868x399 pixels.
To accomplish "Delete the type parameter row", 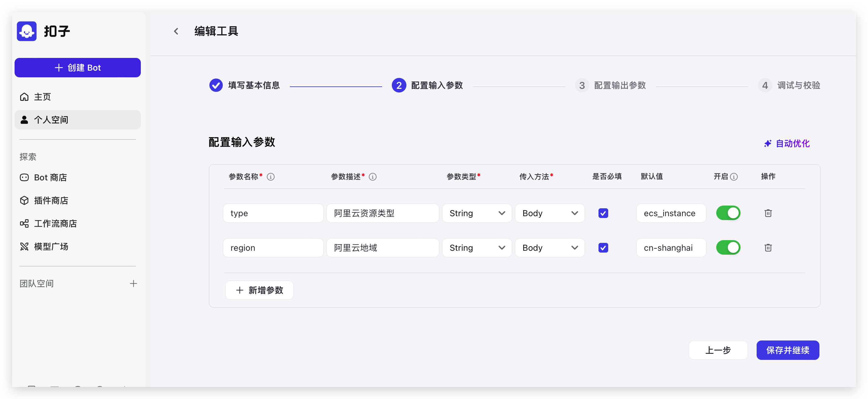I will coord(768,213).
